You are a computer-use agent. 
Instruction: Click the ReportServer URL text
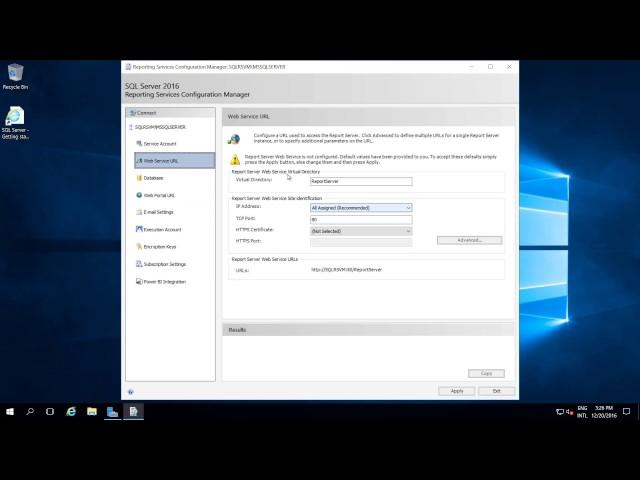(346, 270)
